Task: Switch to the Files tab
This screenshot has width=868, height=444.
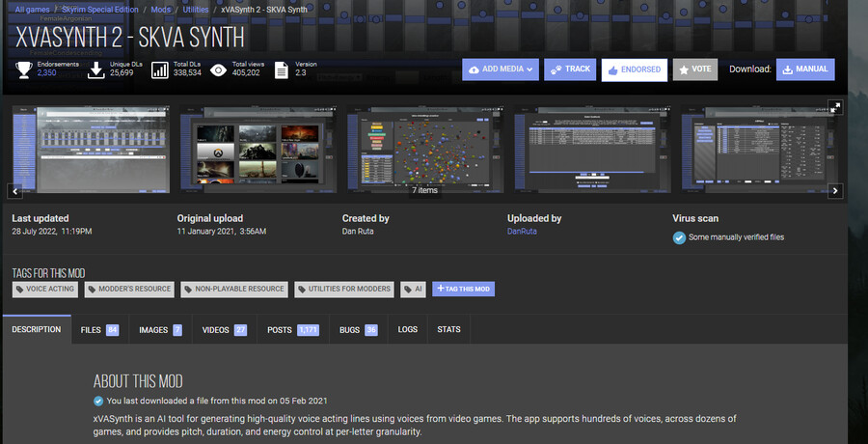Action: pos(98,330)
